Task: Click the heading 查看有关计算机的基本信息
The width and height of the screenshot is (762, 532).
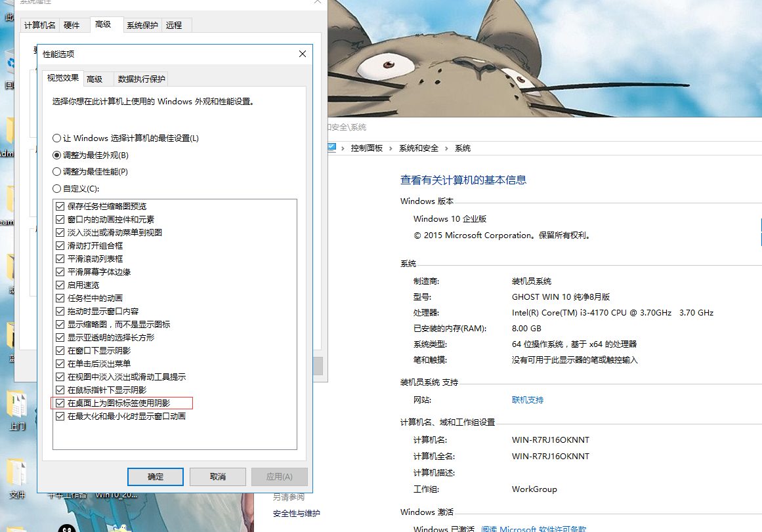Action: 463,180
